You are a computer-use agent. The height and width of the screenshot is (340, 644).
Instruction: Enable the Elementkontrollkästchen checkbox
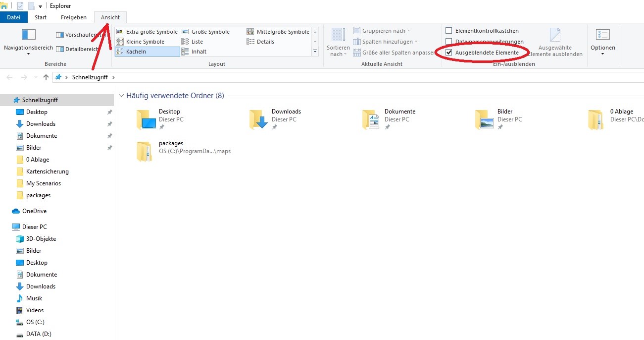coord(449,31)
